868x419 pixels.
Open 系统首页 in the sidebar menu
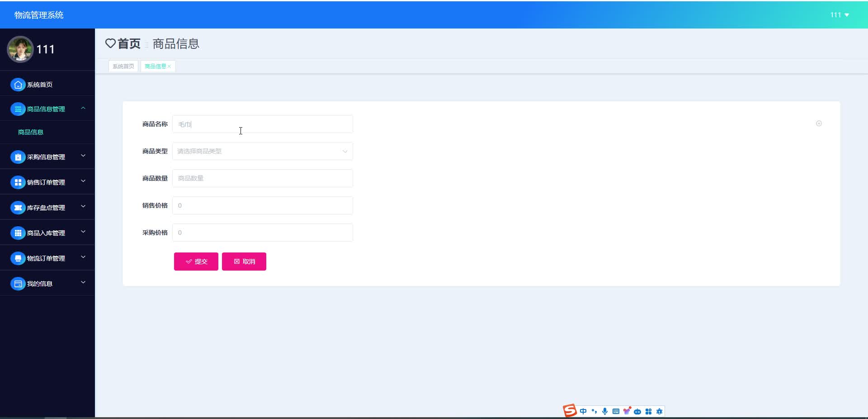(x=40, y=85)
